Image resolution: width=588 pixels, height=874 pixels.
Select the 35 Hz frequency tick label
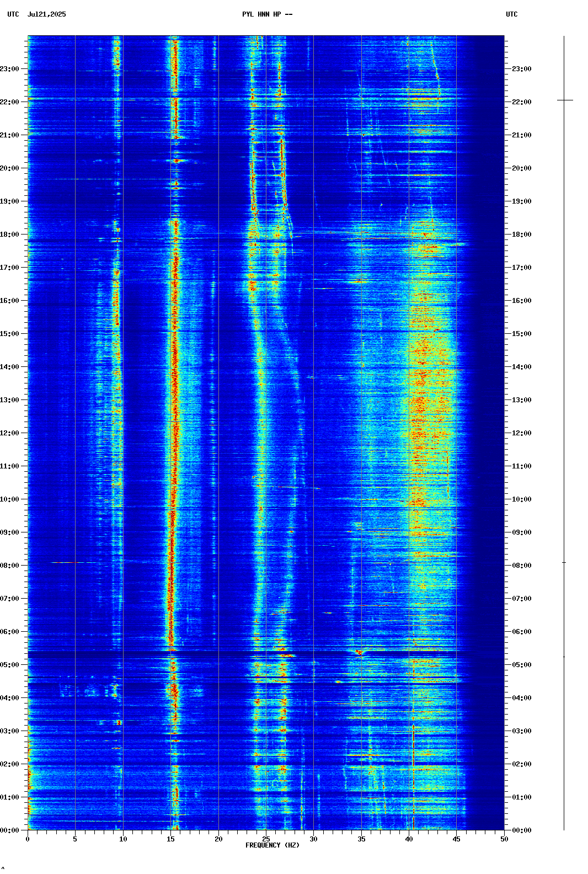pyautogui.click(x=361, y=839)
